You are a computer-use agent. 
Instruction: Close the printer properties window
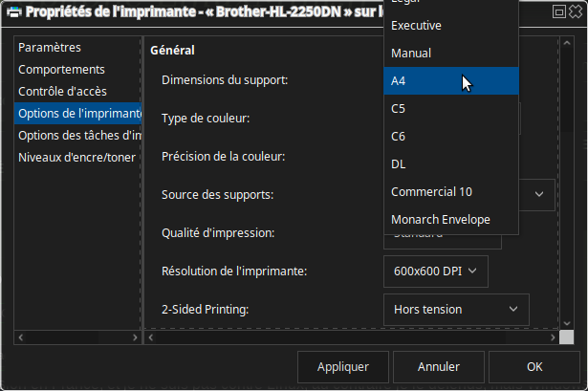pyautogui.click(x=576, y=12)
